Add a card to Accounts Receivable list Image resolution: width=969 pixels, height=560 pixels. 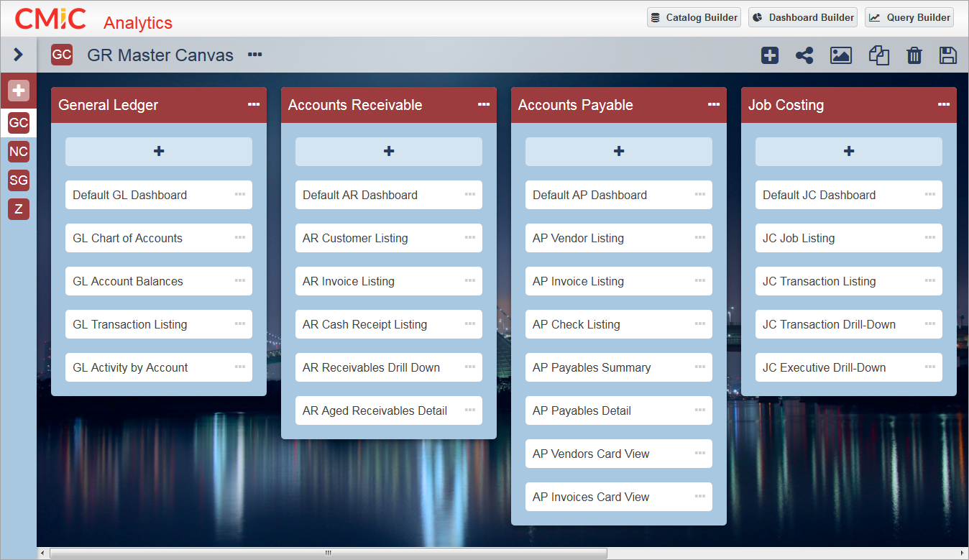coord(389,152)
